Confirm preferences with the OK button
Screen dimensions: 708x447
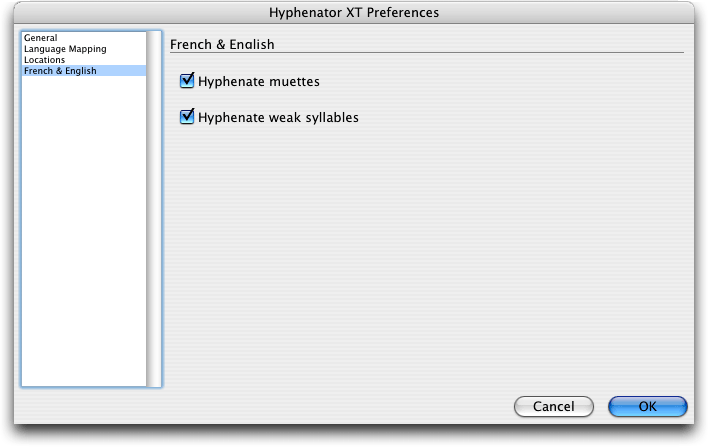pyautogui.click(x=647, y=406)
